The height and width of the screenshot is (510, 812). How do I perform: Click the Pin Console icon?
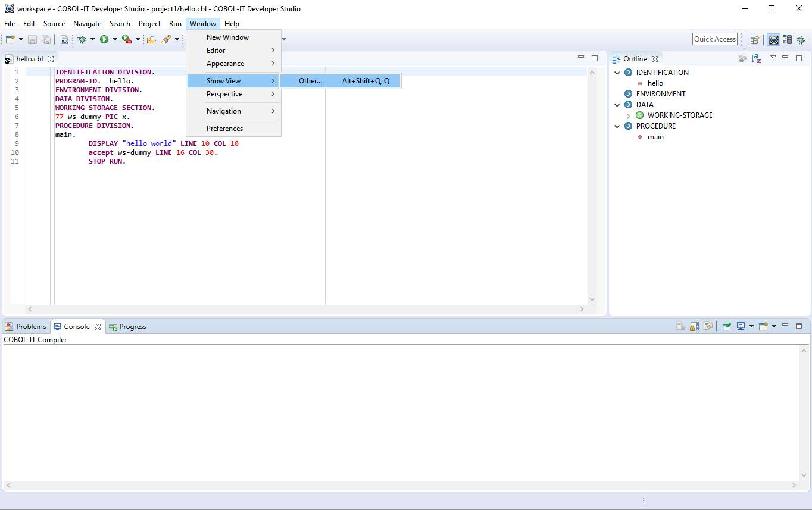point(726,326)
